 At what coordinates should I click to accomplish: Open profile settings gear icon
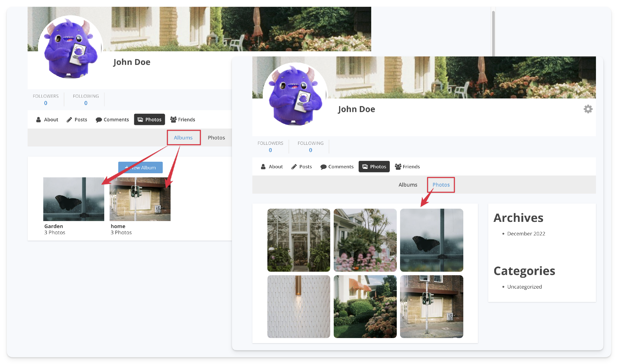(x=588, y=109)
